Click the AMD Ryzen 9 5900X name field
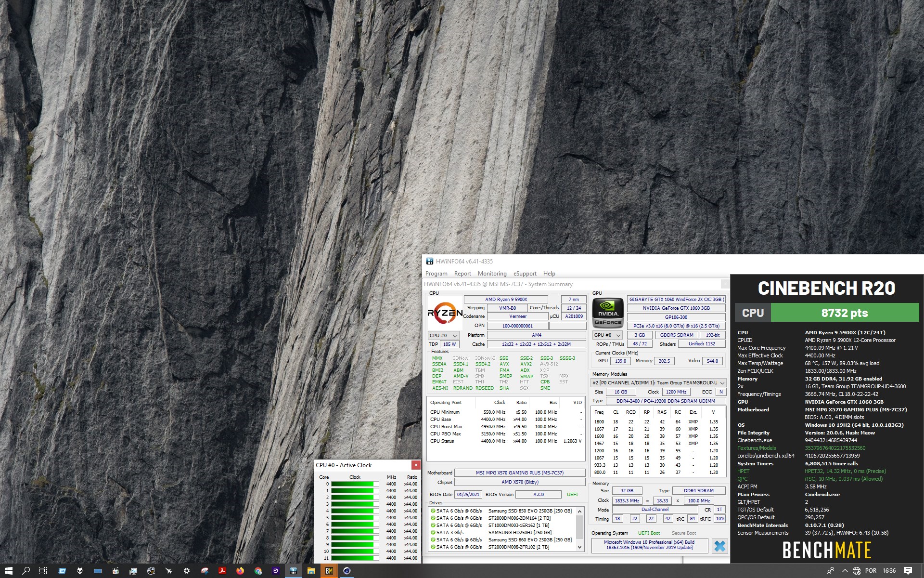Viewport: 924px width, 578px height. [x=506, y=300]
